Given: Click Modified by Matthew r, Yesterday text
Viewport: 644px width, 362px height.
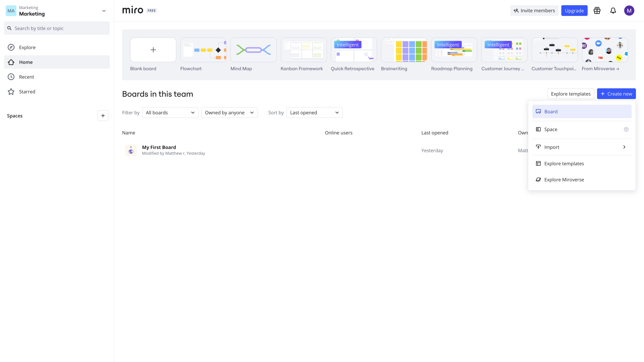Looking at the screenshot, I should (x=174, y=153).
